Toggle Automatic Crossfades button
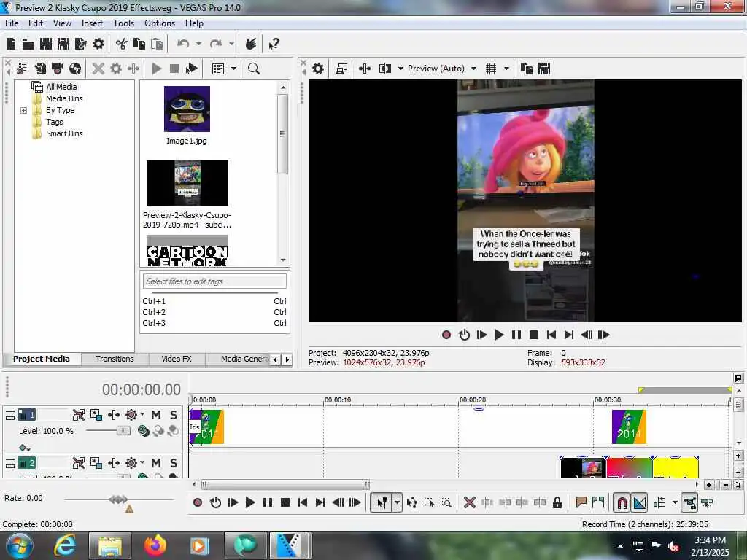 click(x=639, y=502)
